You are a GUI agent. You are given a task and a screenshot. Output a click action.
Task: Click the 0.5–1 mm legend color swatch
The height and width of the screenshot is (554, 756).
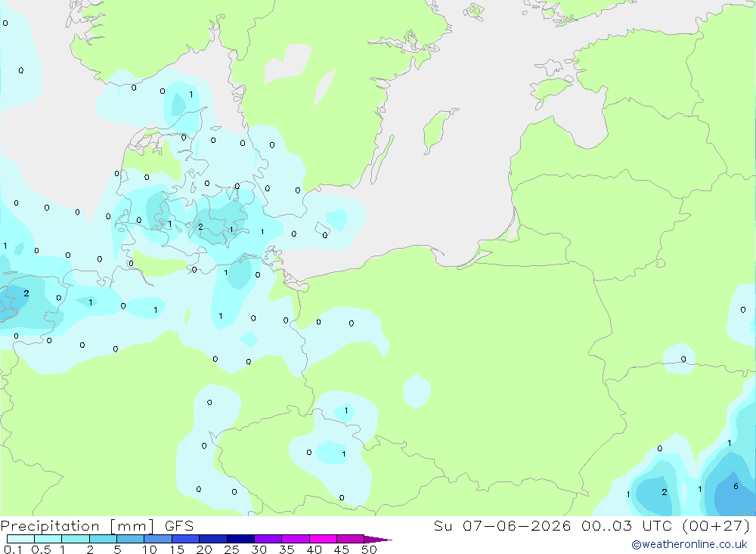coord(48,539)
